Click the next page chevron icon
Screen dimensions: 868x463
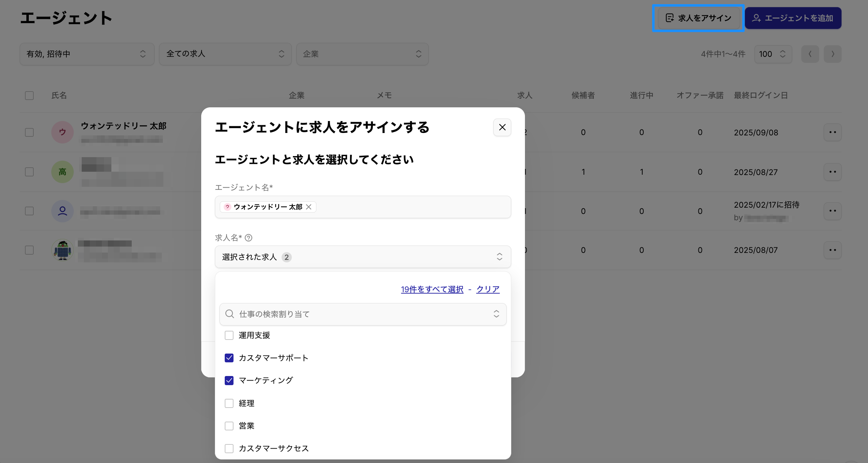(x=833, y=54)
